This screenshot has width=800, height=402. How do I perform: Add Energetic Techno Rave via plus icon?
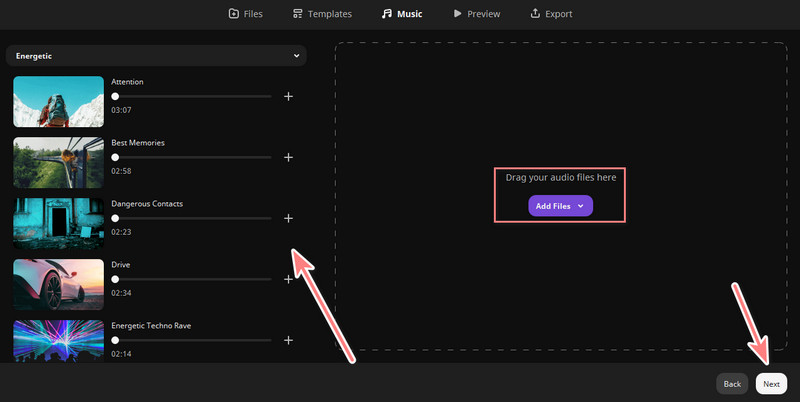(288, 340)
